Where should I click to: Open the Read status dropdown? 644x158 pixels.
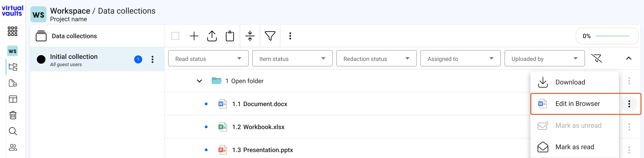[x=208, y=58]
